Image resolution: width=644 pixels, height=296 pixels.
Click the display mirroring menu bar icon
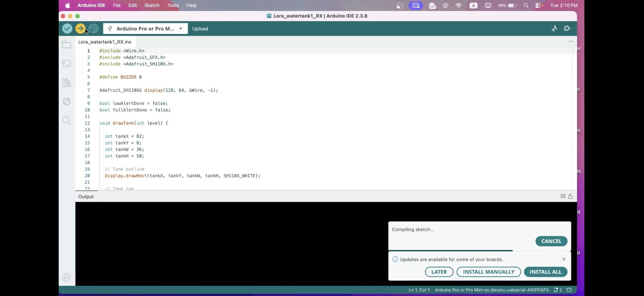coord(488,5)
